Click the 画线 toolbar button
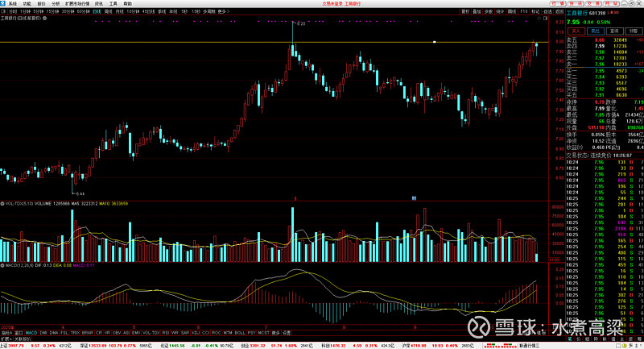The image size is (644, 349). (512, 11)
